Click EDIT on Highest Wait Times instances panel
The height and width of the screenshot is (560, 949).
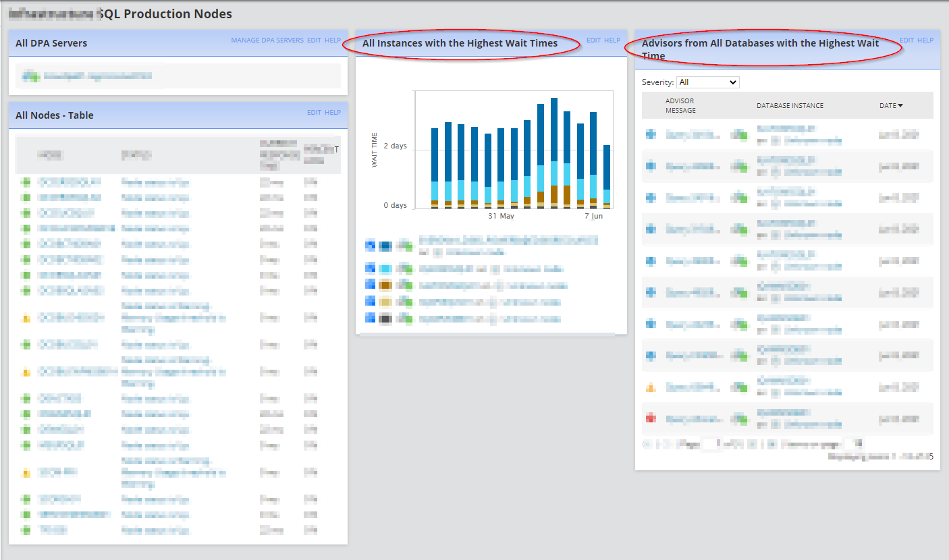593,40
